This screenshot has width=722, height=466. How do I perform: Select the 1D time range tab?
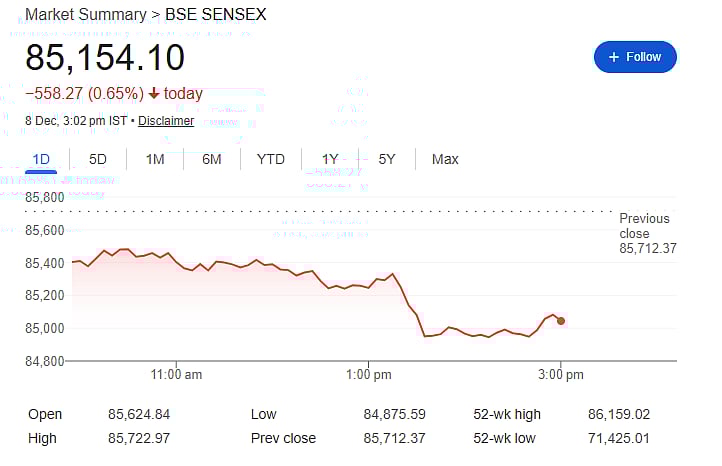[x=41, y=159]
